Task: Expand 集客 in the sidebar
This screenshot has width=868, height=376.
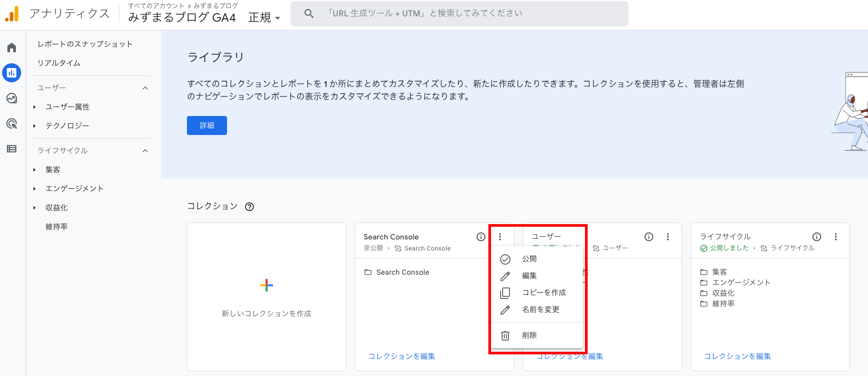Action: 34,170
